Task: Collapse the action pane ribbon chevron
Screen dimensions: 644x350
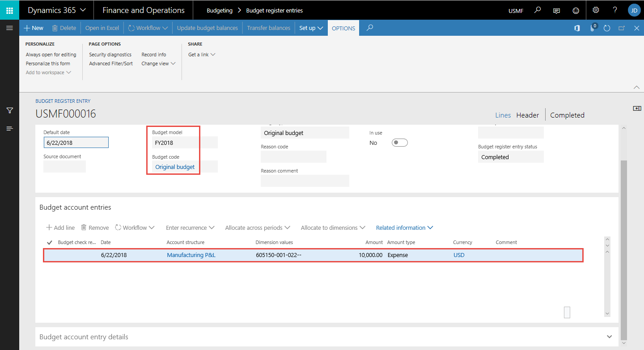Action: 636,87
